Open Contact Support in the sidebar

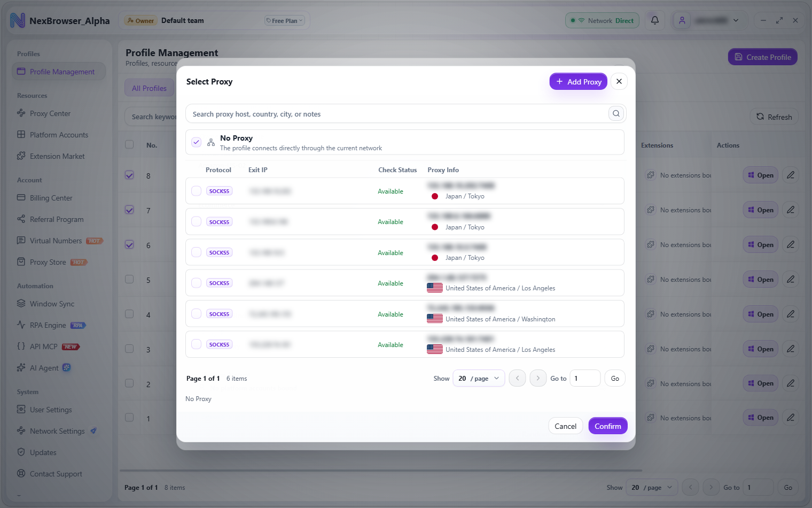coord(59,474)
